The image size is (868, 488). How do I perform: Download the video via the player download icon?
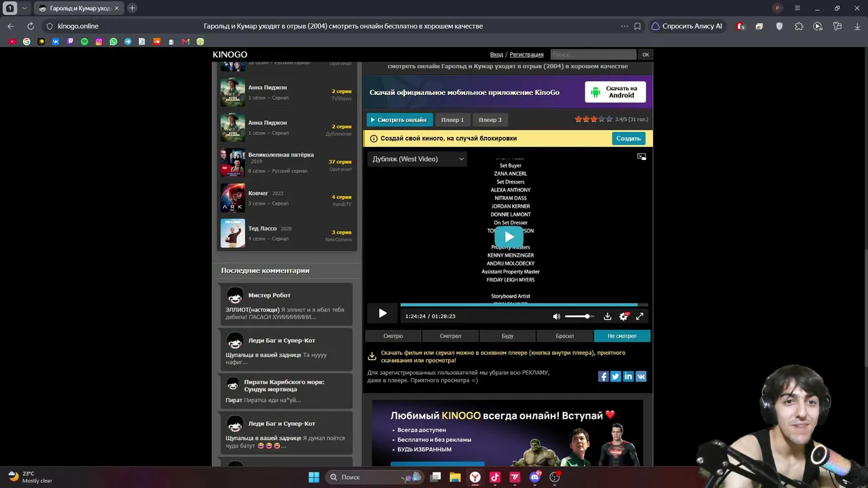click(608, 317)
